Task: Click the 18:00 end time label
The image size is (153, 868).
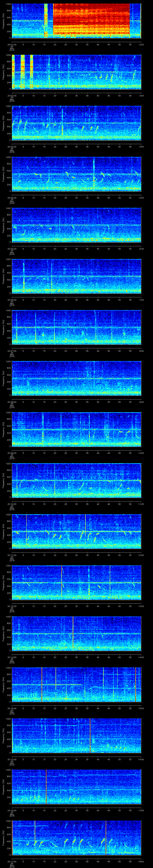Action: (x=141, y=862)
